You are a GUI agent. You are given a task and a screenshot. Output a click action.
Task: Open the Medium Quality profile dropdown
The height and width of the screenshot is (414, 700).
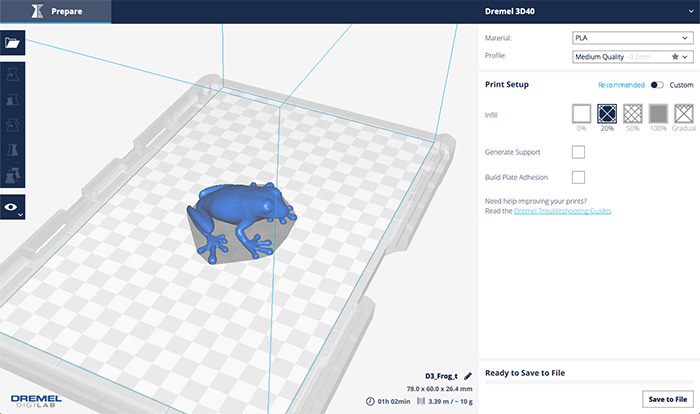(x=633, y=57)
